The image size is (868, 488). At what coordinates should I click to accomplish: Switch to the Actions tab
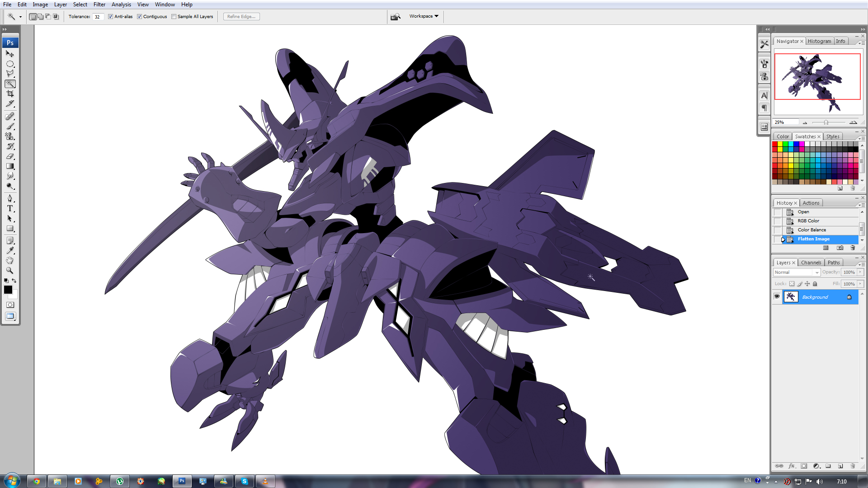click(x=811, y=203)
